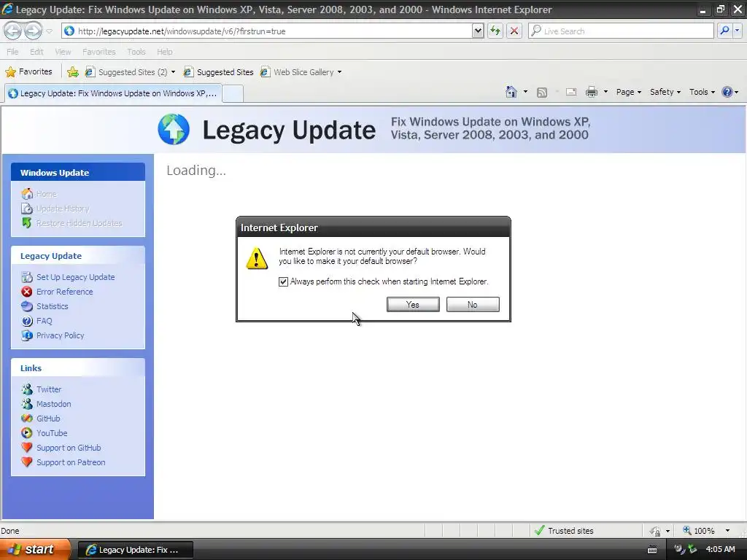Click Restore Hidden Updates link
The width and height of the screenshot is (747, 560).
click(79, 223)
